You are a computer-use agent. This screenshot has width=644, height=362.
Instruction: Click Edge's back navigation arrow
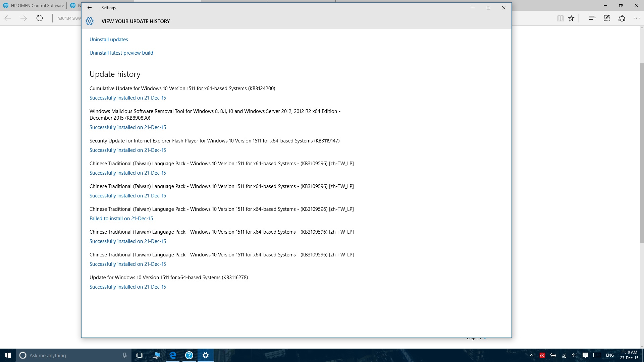point(8,18)
